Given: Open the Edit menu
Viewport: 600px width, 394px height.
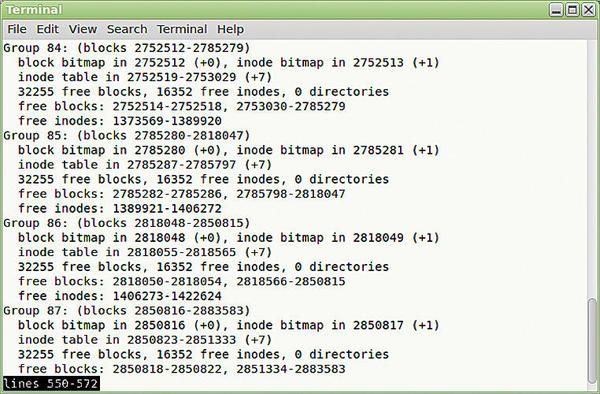Looking at the screenshot, I should [47, 29].
